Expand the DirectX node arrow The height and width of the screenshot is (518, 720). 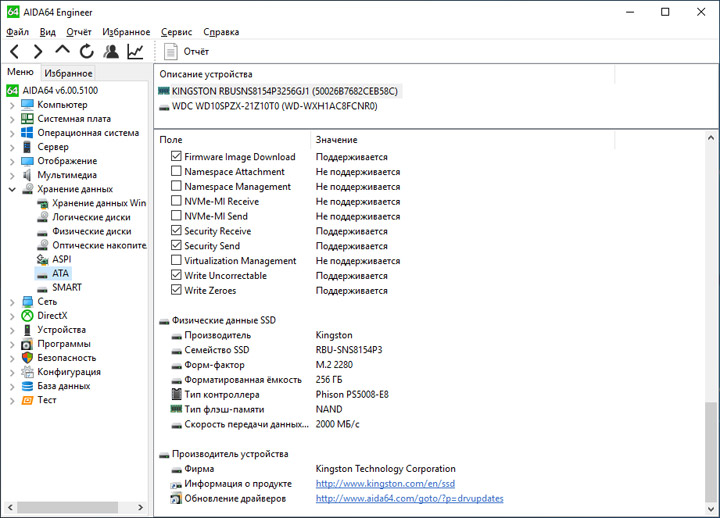[12, 316]
